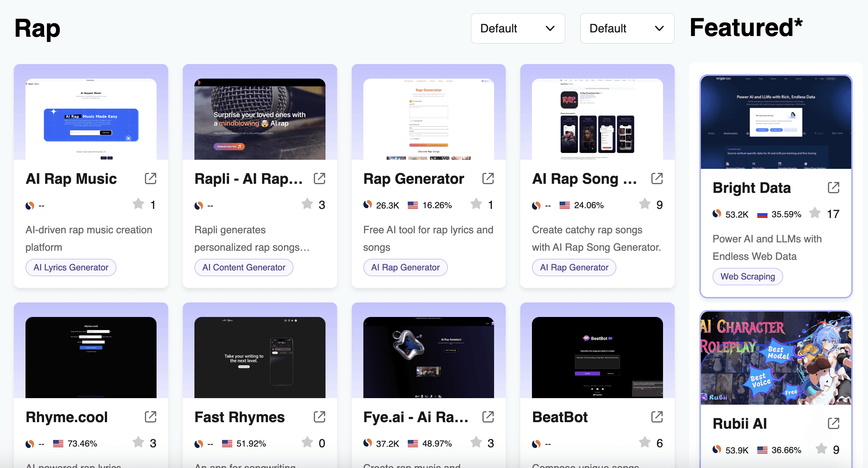Click BeatBot preview thumbnail
This screenshot has width=868, height=468.
pyautogui.click(x=597, y=357)
